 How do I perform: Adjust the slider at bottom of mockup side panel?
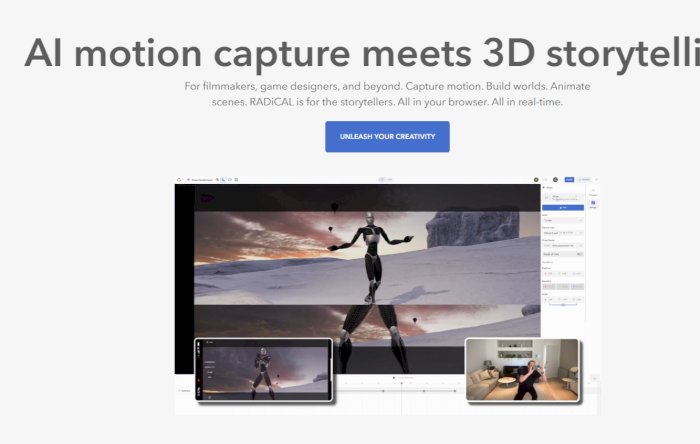point(563,304)
